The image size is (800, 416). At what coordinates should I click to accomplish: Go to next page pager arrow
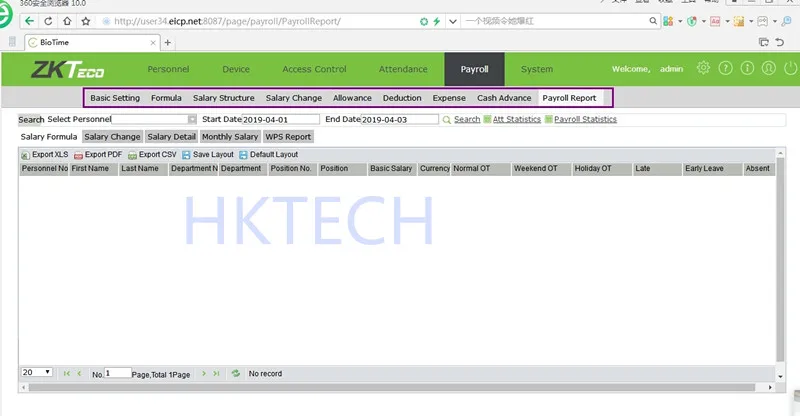(204, 374)
